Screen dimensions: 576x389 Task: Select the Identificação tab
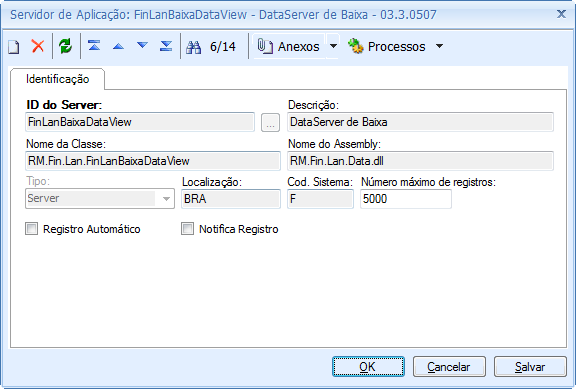pos(58,79)
